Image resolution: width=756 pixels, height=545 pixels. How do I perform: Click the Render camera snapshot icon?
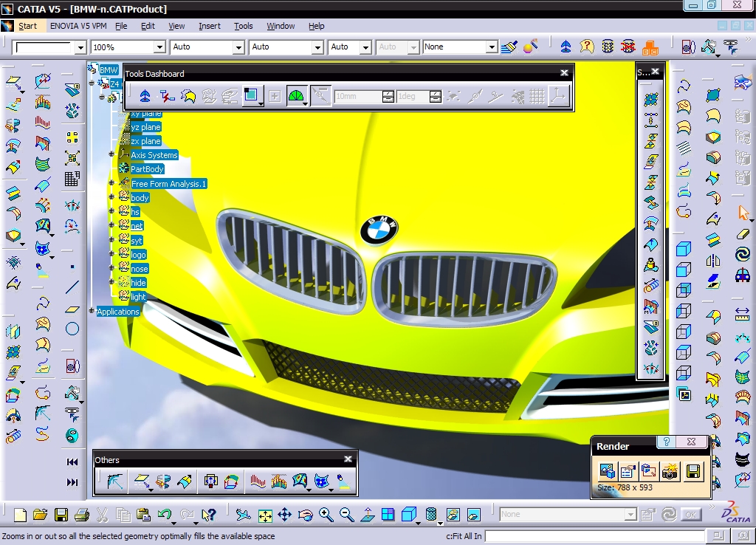pyautogui.click(x=670, y=471)
